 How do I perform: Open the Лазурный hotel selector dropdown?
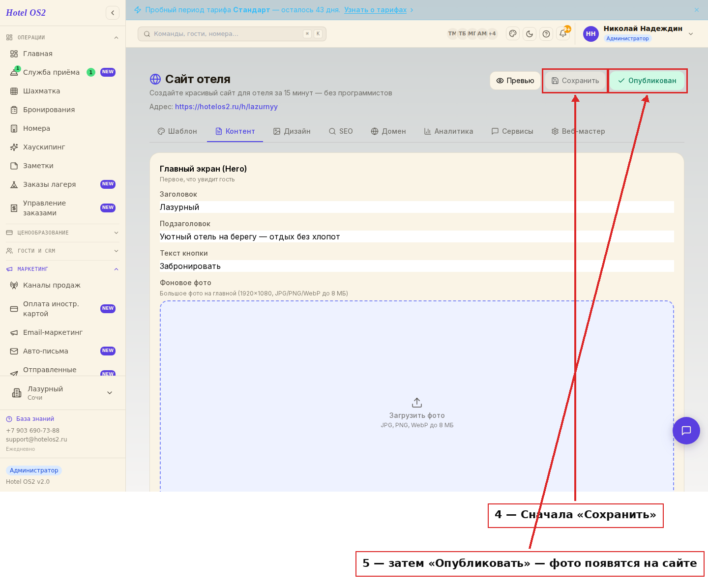(62, 393)
